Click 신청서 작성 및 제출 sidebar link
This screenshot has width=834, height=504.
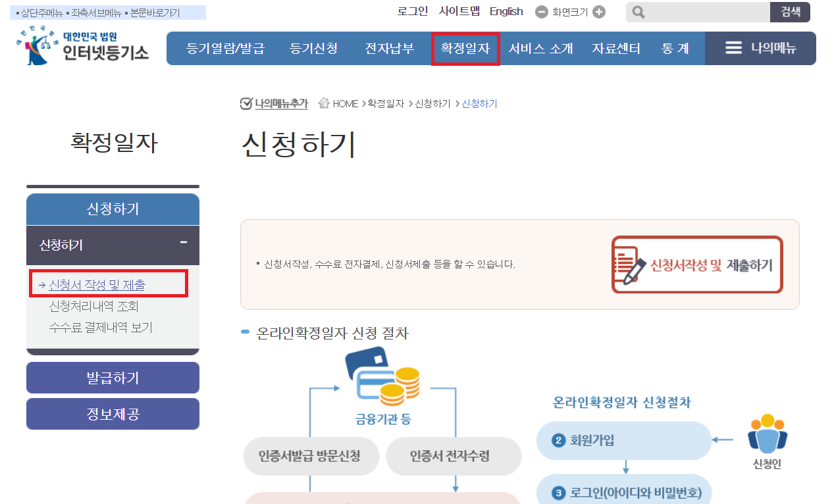point(97,285)
